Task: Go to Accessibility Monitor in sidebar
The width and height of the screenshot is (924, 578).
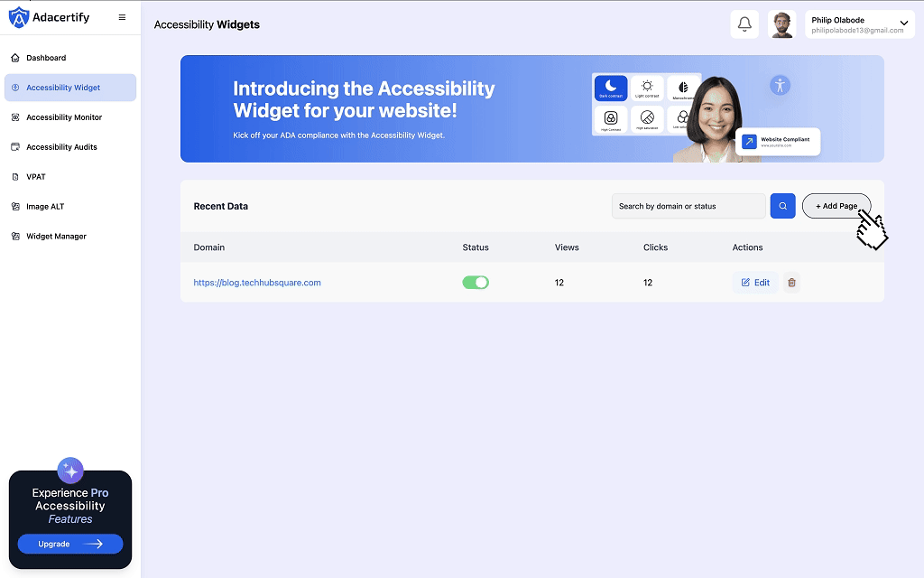Action: click(x=63, y=117)
